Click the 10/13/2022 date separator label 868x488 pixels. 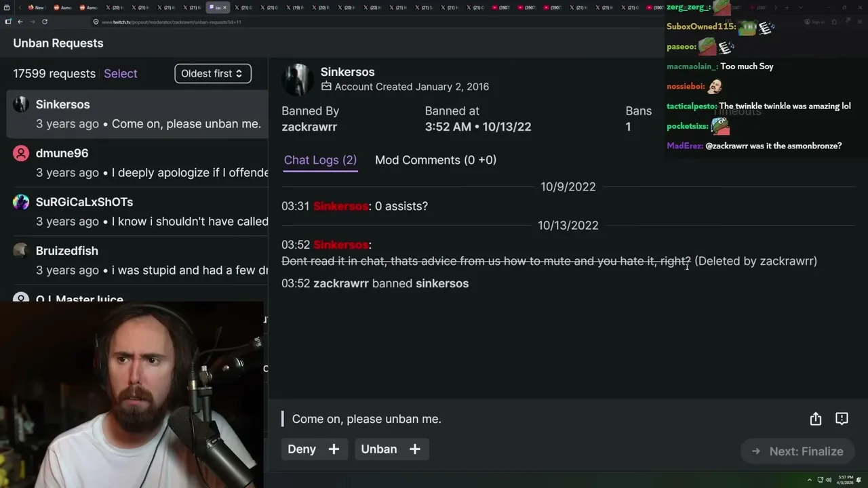coord(568,226)
